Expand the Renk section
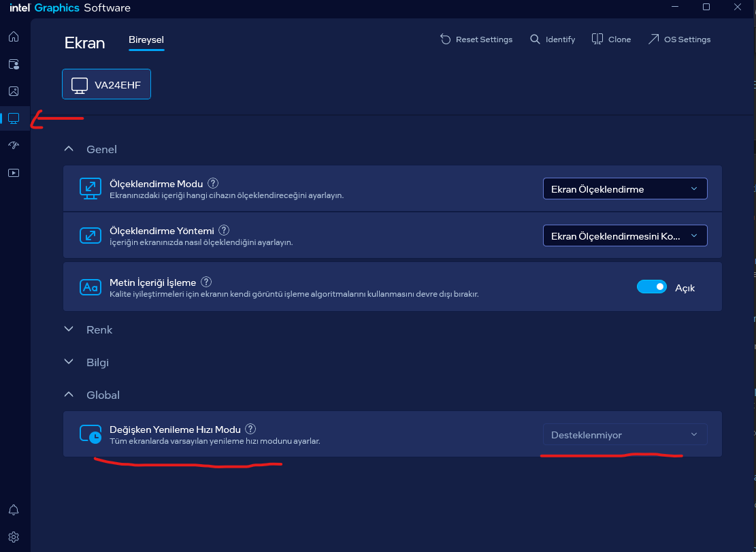The width and height of the screenshot is (756, 552). [x=69, y=329]
